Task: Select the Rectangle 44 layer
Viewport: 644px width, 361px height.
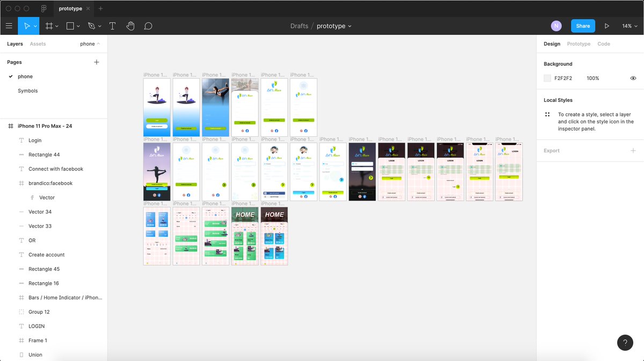Action: [x=44, y=154]
